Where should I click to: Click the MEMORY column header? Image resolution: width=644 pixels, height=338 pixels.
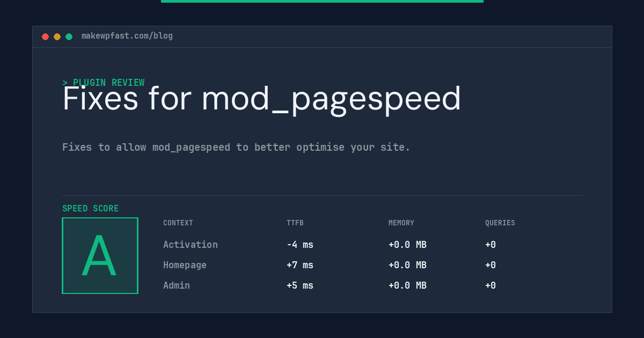[x=401, y=223]
